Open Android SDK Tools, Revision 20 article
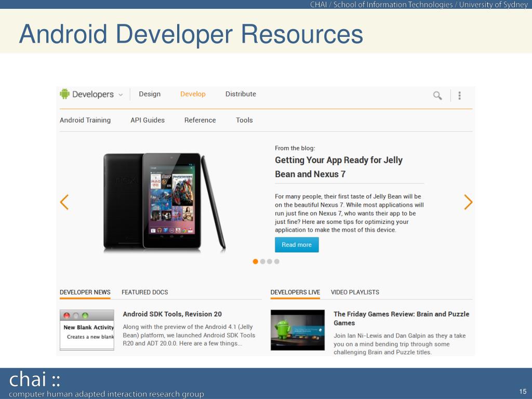532x399 pixels. click(172, 314)
